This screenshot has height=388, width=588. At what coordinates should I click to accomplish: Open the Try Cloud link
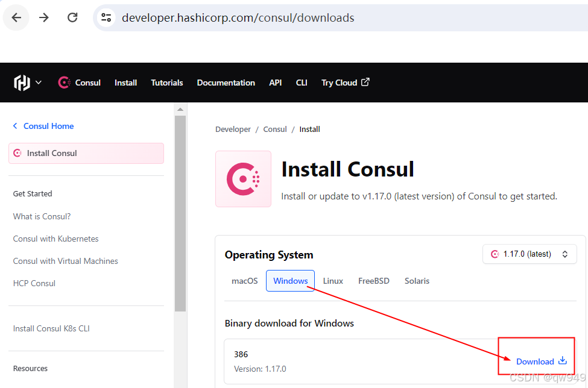tap(346, 83)
